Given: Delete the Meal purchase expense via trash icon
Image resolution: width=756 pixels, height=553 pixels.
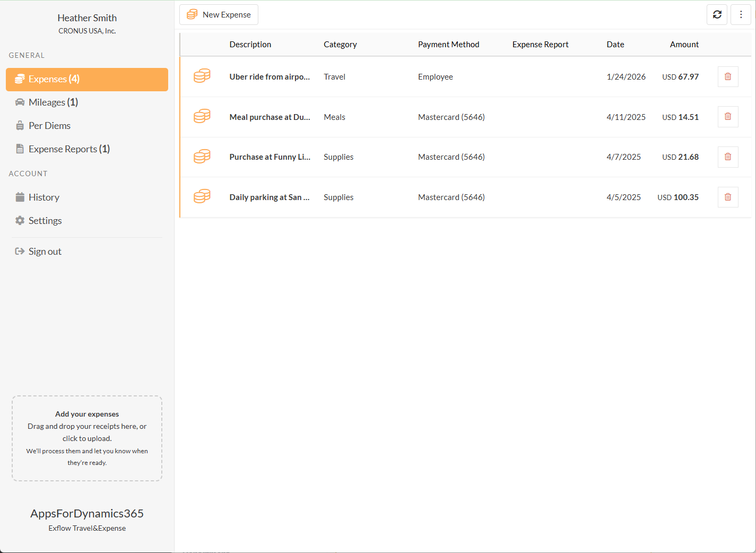Looking at the screenshot, I should (x=727, y=117).
